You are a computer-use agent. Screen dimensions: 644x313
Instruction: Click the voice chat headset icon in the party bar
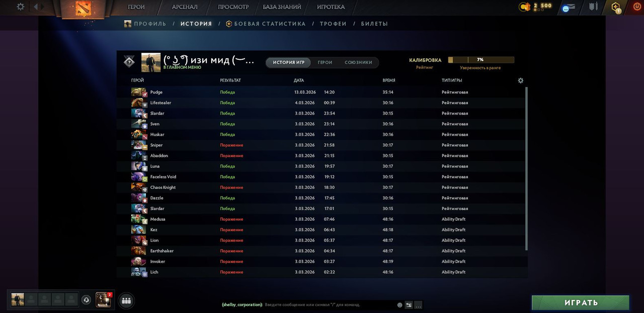[86, 300]
